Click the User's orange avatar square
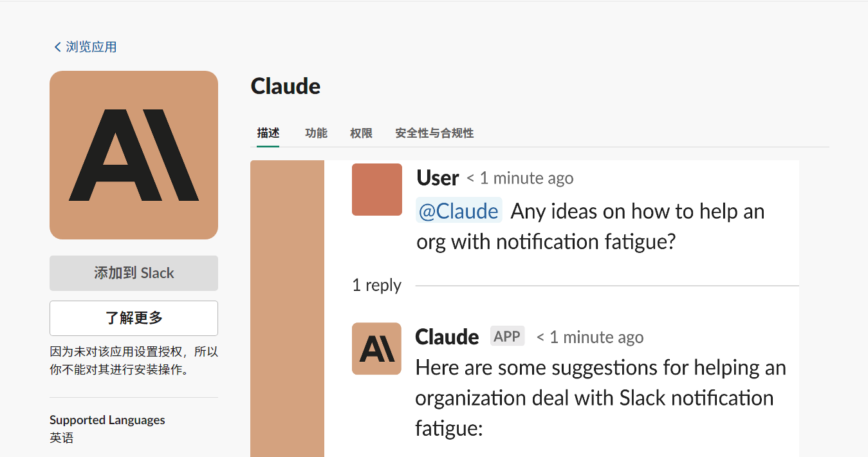This screenshot has height=457, width=868. pos(377,189)
